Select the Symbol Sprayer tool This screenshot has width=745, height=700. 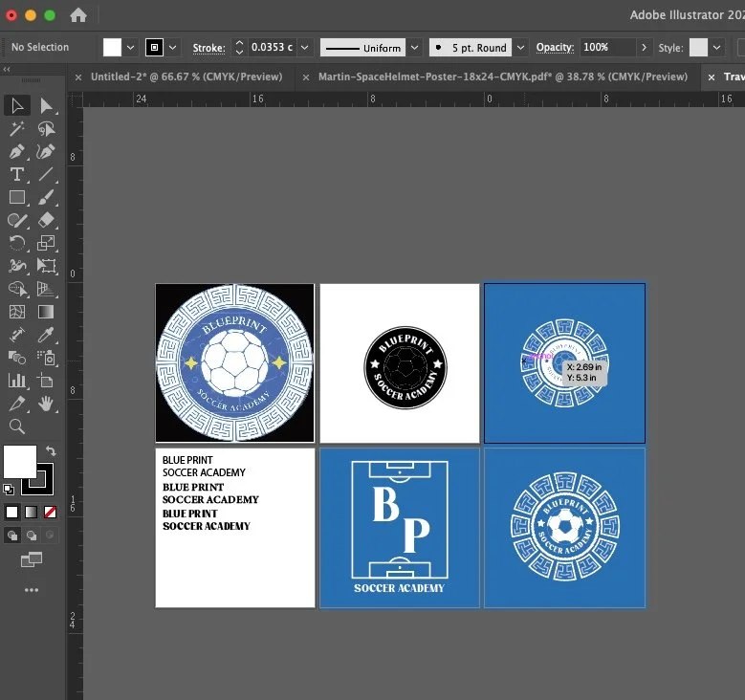click(x=46, y=358)
